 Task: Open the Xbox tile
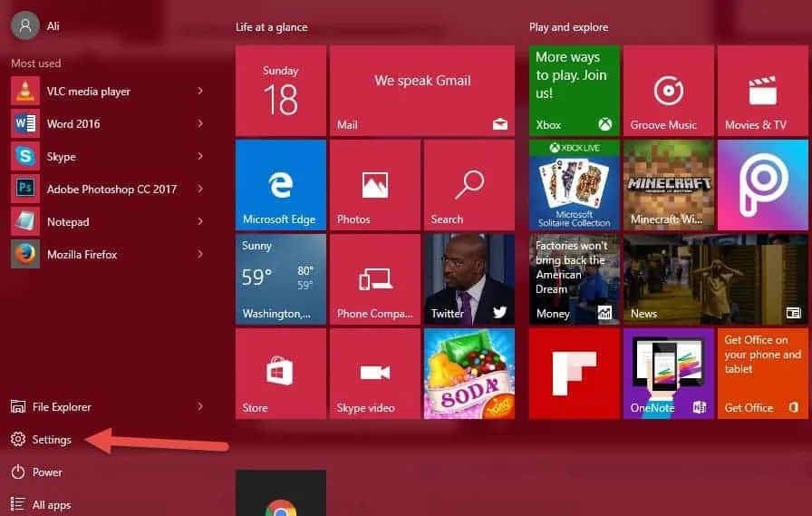coord(574,91)
